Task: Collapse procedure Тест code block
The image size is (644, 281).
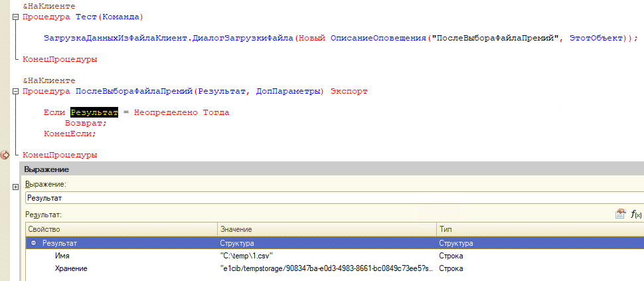Action: [15, 16]
